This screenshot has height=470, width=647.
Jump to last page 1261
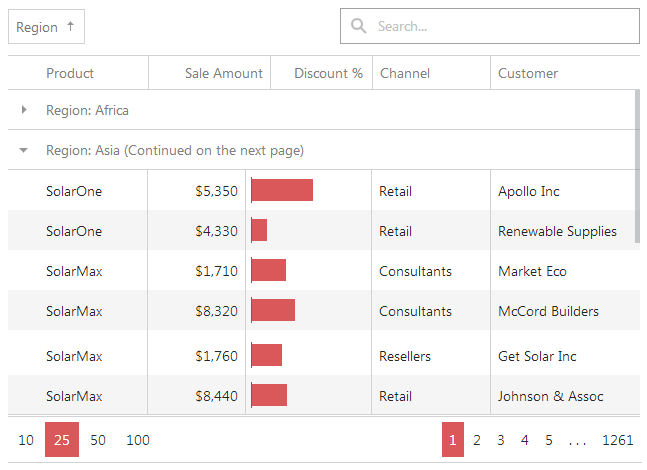coord(617,440)
